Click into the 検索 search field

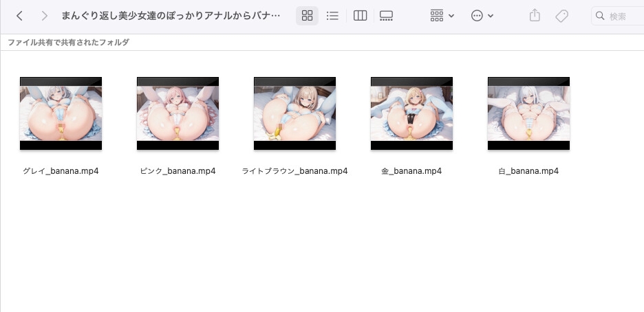pyautogui.click(x=618, y=16)
